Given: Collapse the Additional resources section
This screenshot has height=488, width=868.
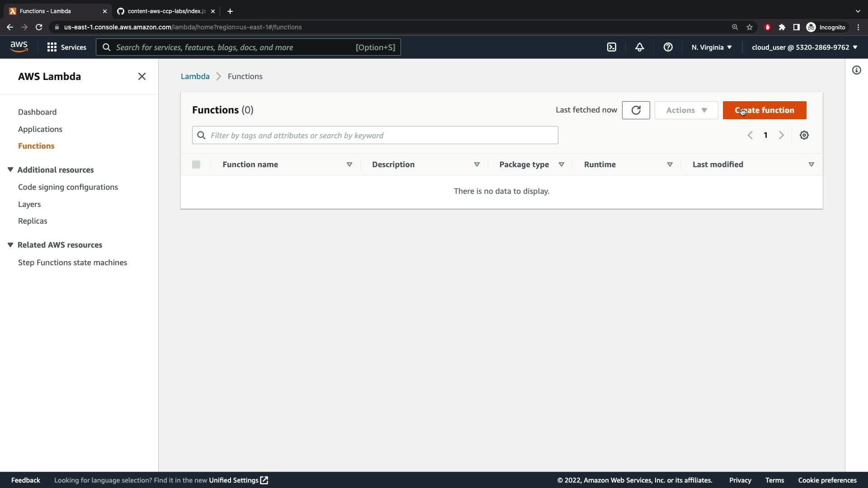Looking at the screenshot, I should [x=10, y=170].
